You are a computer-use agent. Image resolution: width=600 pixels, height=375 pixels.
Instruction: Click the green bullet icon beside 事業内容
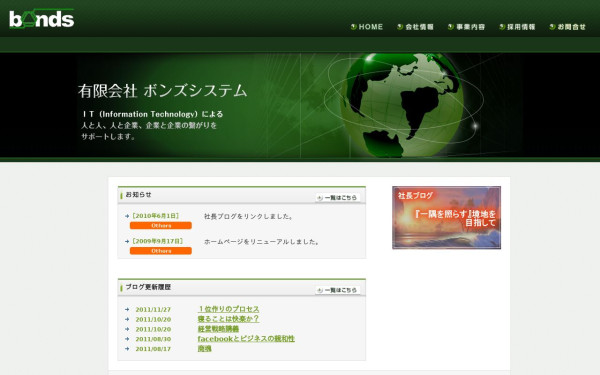pos(451,27)
